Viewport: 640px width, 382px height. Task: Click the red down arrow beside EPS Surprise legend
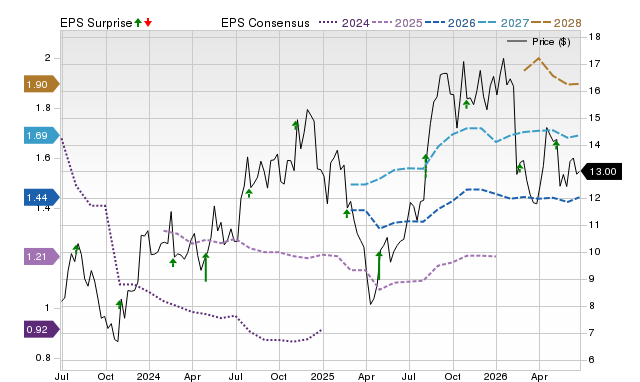(x=148, y=22)
